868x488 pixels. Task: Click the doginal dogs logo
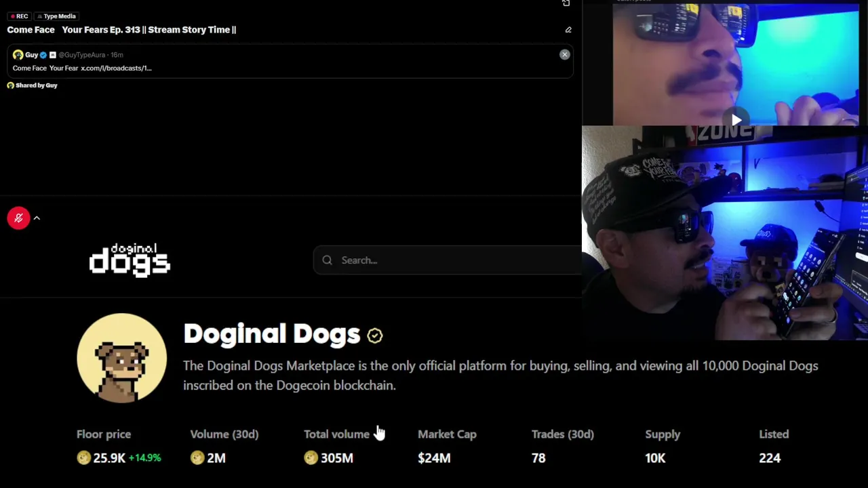click(x=130, y=260)
